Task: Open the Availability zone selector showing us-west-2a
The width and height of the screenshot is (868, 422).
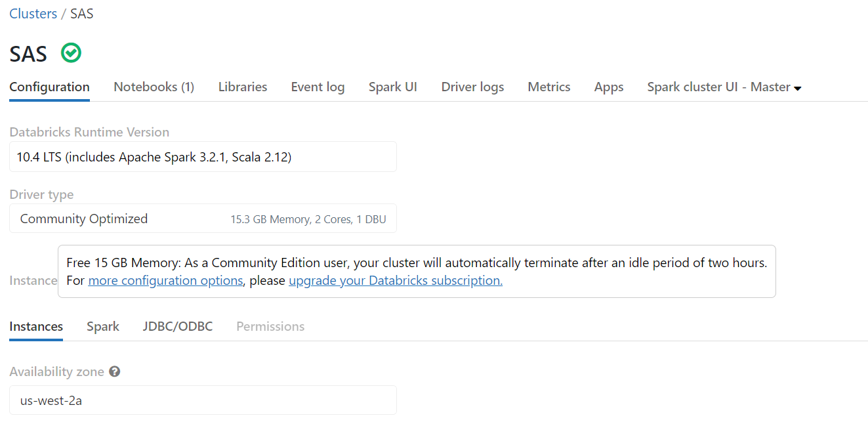Action: coord(203,400)
